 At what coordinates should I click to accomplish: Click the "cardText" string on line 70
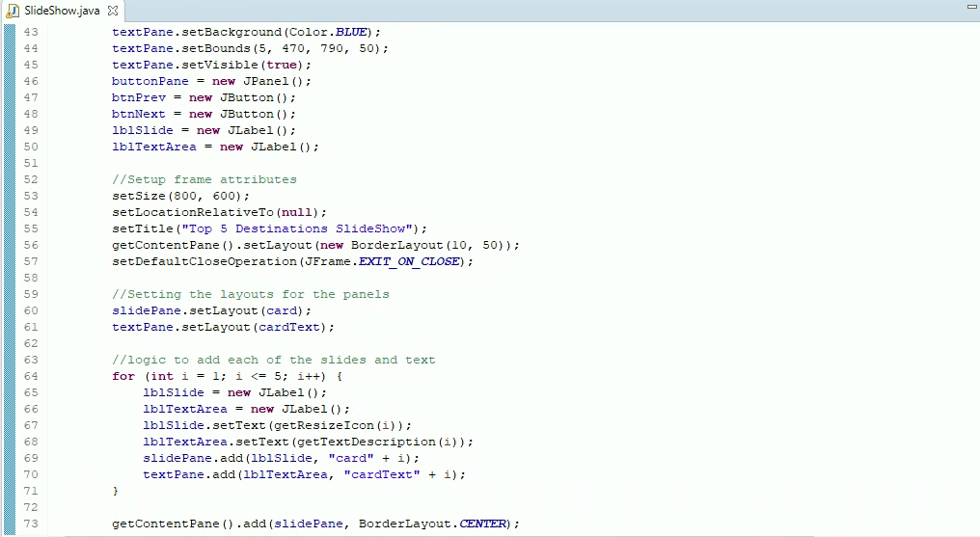pos(382,474)
